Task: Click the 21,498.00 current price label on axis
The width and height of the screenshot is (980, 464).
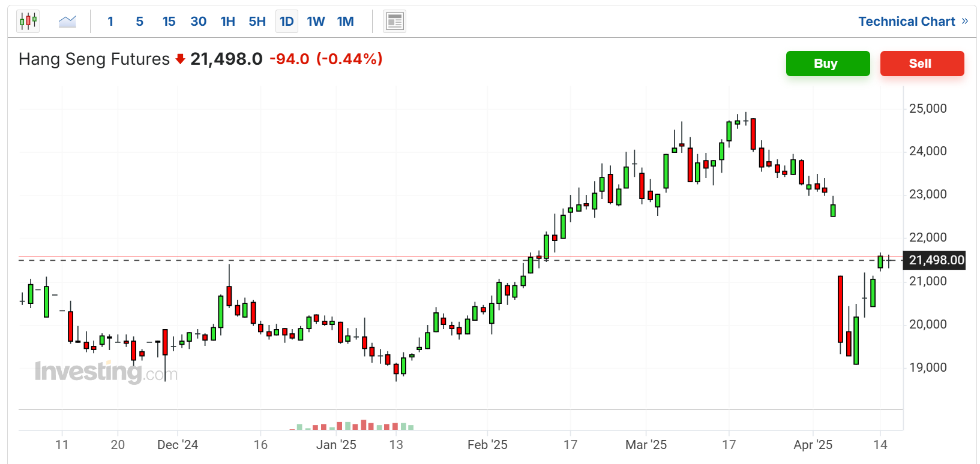Action: point(936,260)
